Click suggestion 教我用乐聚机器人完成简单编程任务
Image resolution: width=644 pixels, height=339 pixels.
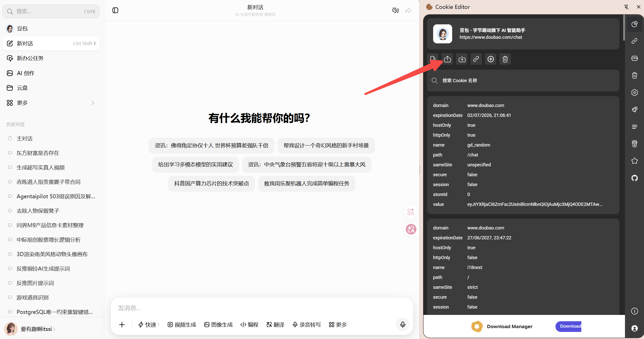point(307,184)
